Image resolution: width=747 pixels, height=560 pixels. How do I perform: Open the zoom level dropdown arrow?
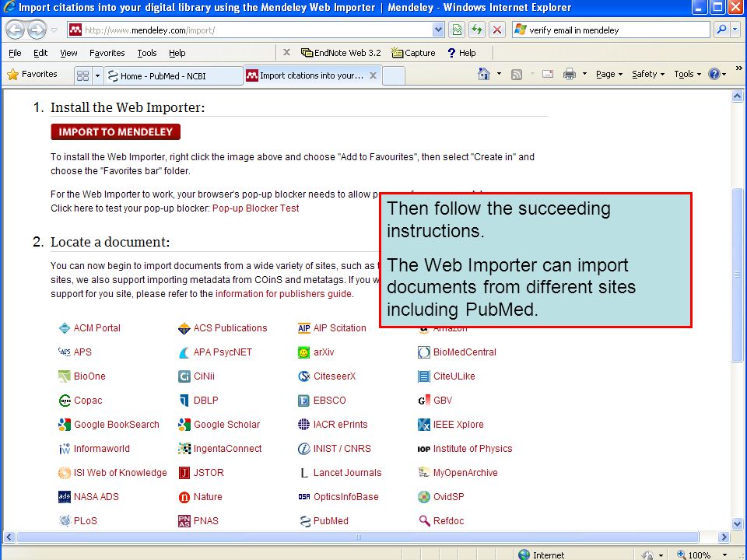point(724,555)
